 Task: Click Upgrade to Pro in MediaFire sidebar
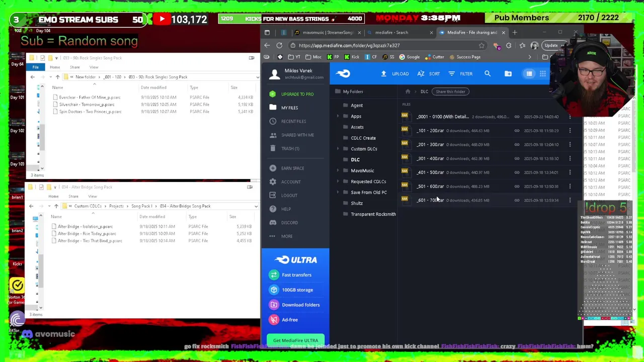[292, 94]
